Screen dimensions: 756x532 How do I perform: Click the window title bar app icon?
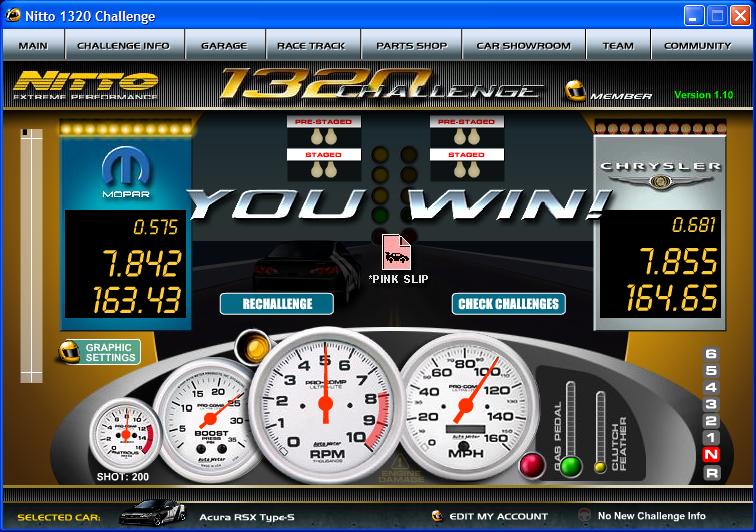[13, 15]
